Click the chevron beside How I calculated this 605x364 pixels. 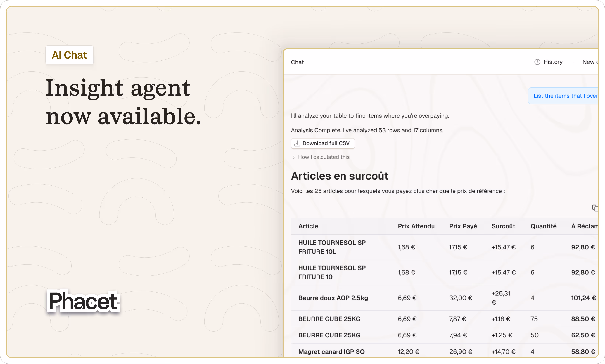(294, 157)
